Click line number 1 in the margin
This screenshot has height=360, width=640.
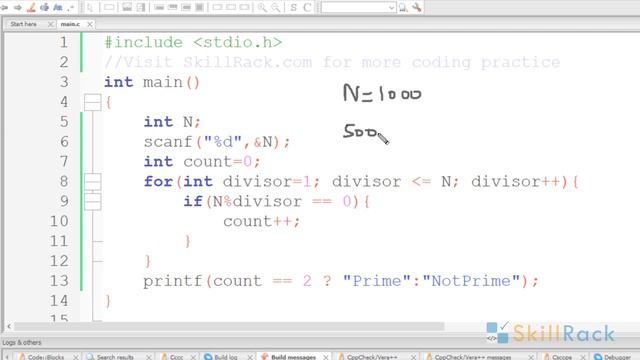click(64, 42)
